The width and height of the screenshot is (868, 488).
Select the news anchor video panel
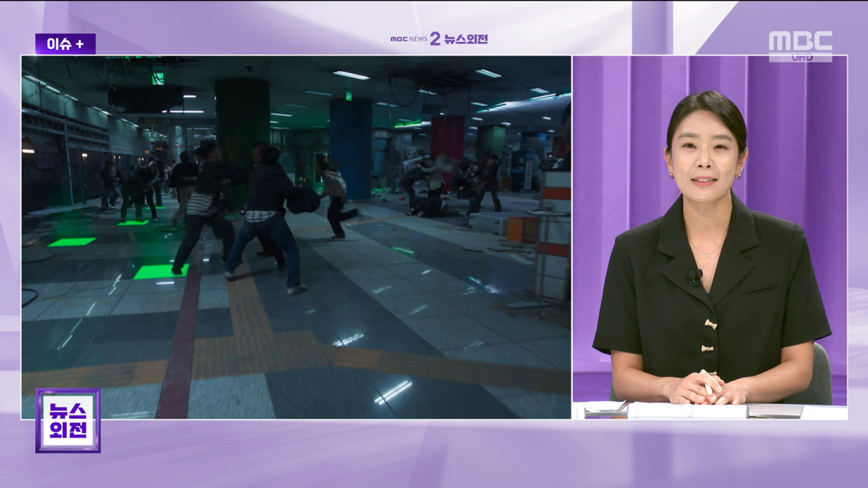pyautogui.click(x=710, y=237)
